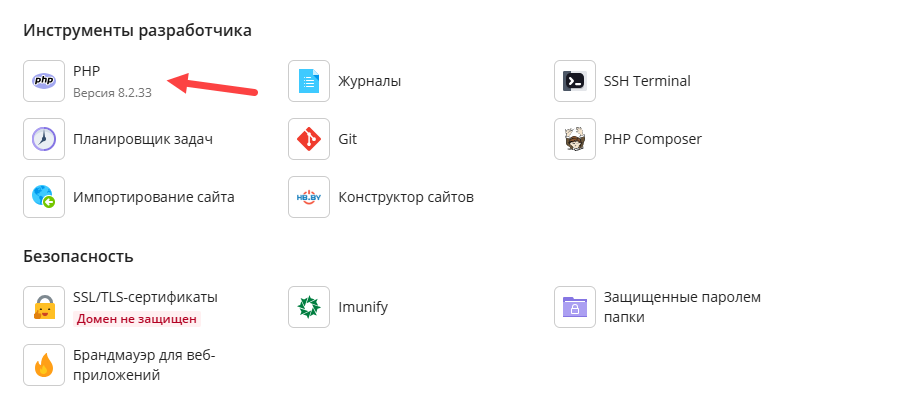Open the Планировщик задач link
The width and height of the screenshot is (900, 408).
tap(143, 139)
